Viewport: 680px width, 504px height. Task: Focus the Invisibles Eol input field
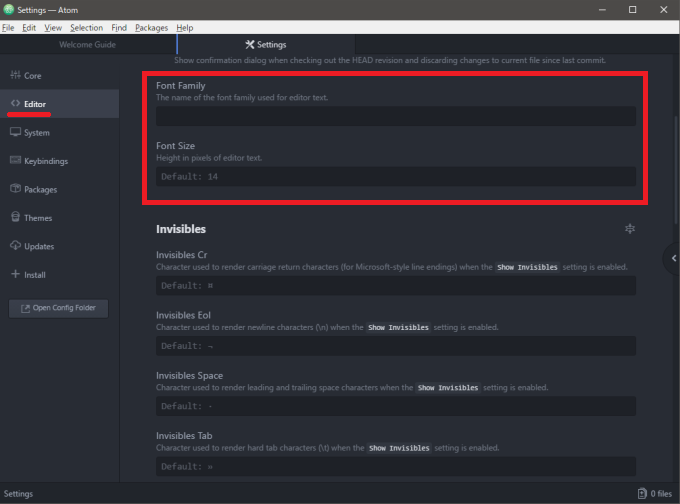pos(396,346)
